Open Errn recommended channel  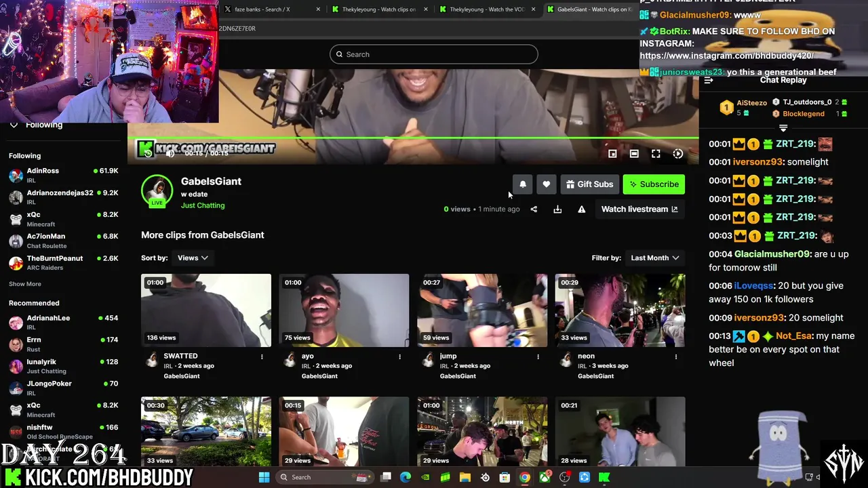tap(63, 344)
